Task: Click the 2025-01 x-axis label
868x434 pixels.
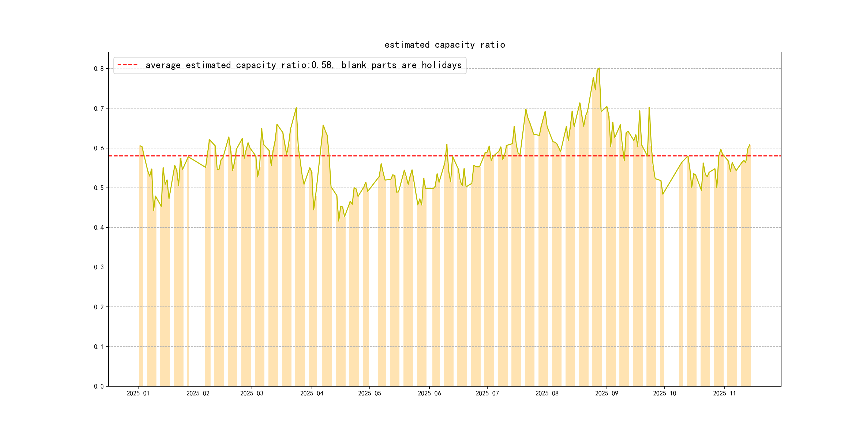Action: 138,393
